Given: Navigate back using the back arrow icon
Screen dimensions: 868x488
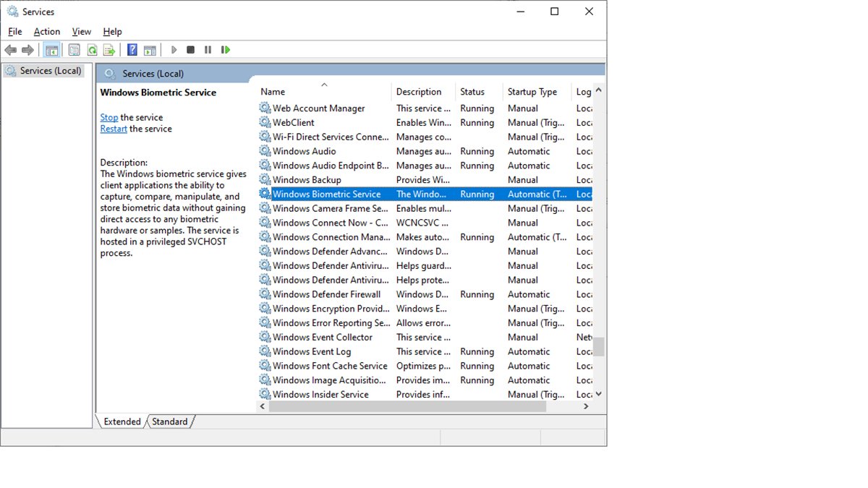Looking at the screenshot, I should point(11,49).
